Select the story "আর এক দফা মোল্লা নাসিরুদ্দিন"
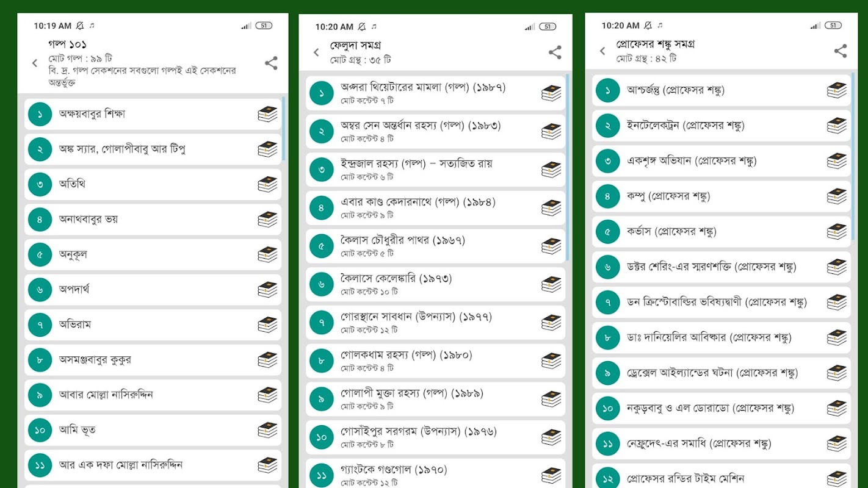The width and height of the screenshot is (868, 488). tap(153, 465)
